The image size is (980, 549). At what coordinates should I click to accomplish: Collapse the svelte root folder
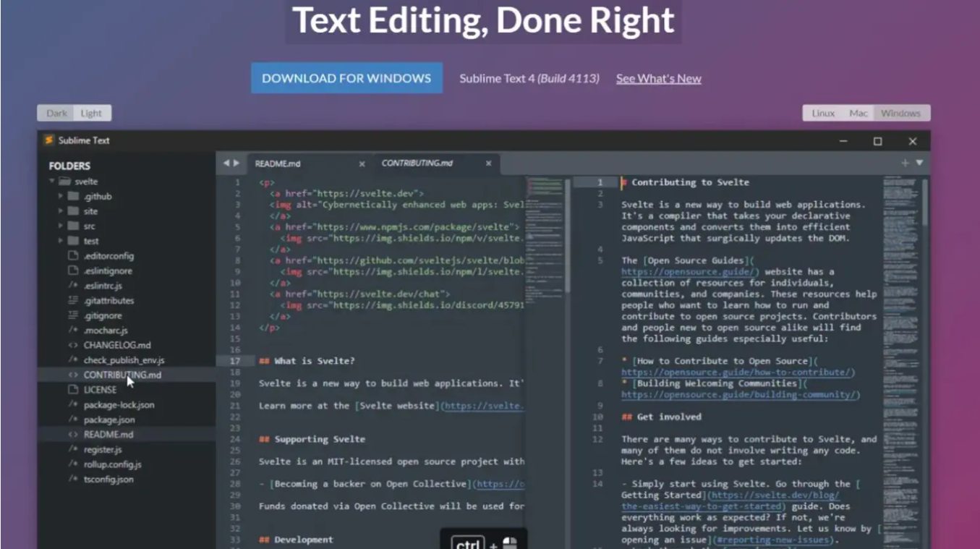(x=52, y=182)
